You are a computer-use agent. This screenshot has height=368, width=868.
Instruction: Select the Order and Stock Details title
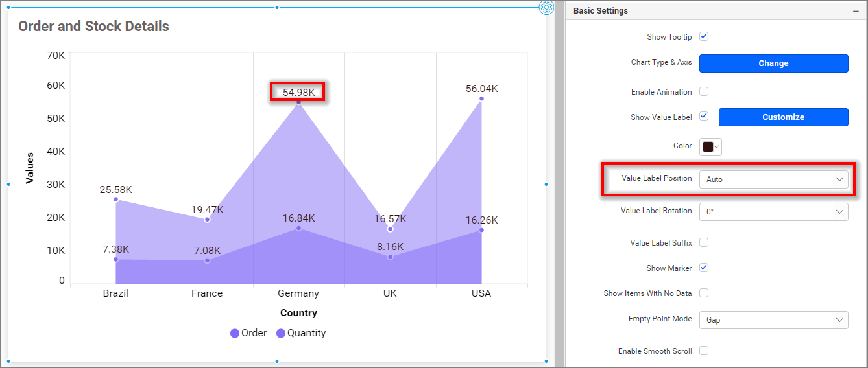coord(93,27)
